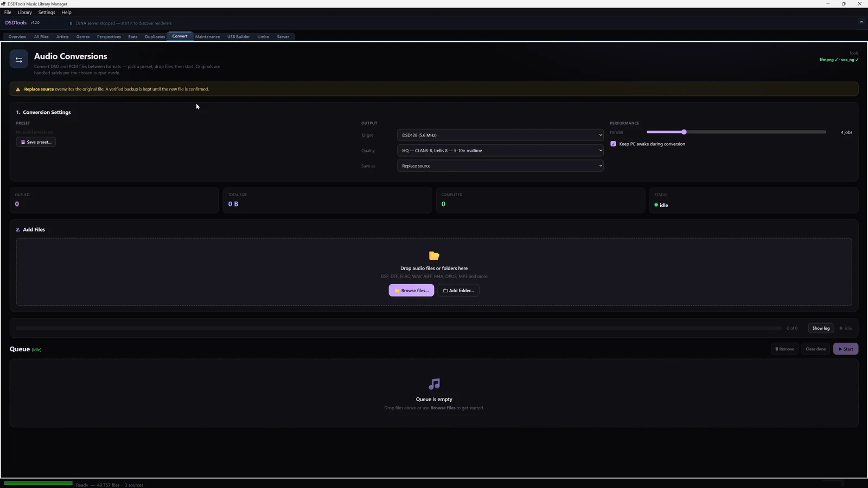Image resolution: width=868 pixels, height=488 pixels.
Task: Start the conversion queue
Action: (846, 349)
